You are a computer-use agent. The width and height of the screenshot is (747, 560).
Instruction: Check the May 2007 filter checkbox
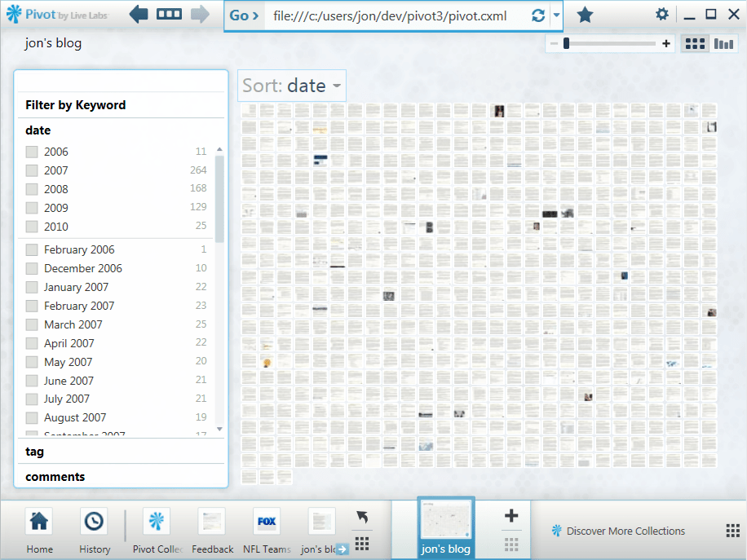pos(32,362)
